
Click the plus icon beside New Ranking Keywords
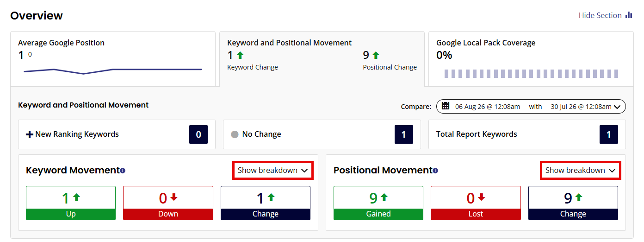[30, 134]
